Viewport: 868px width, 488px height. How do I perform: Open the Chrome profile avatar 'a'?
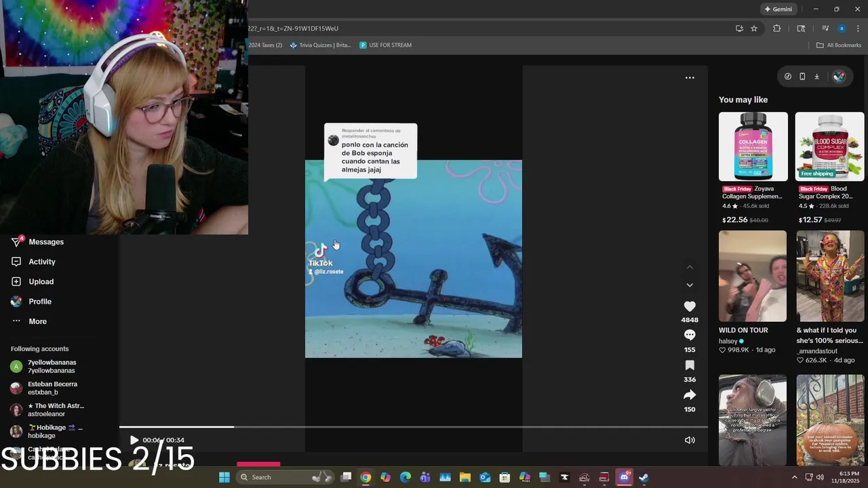tap(842, 28)
